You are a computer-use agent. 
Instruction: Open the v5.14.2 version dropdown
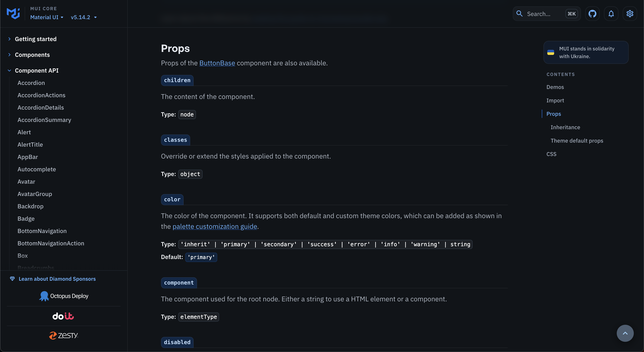[x=83, y=17]
